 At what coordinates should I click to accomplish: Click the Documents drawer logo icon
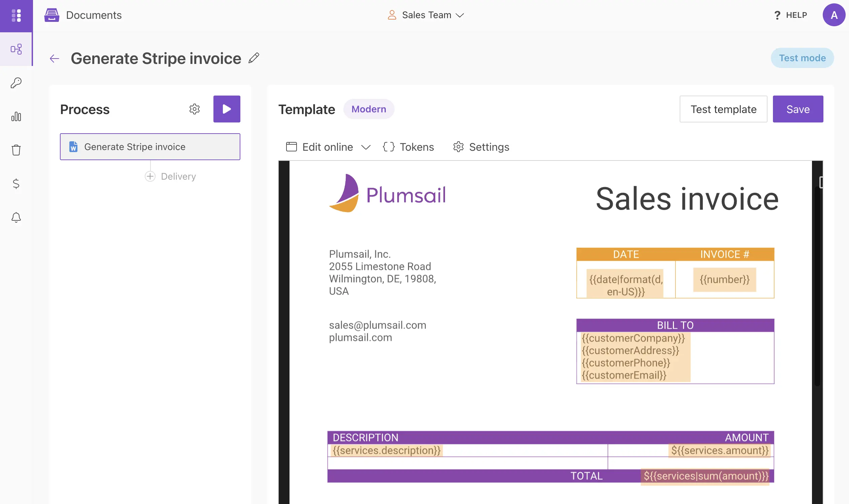coord(52,15)
